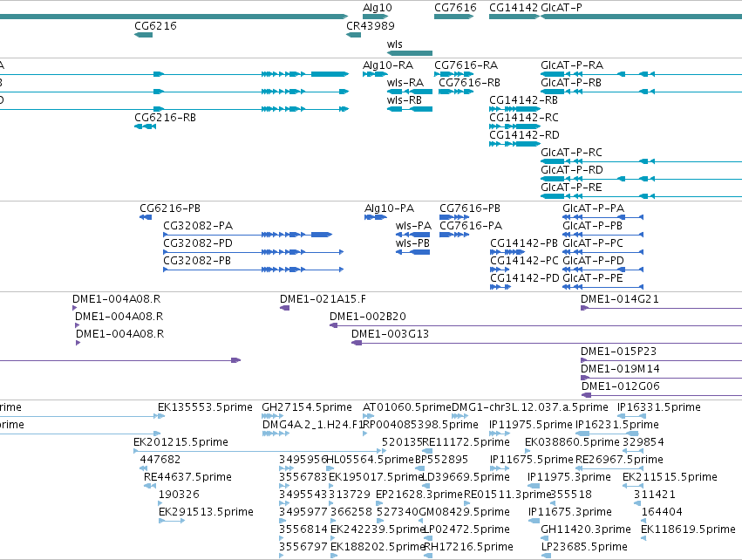Click the RE44637.5prime EST label
The width and height of the screenshot is (742, 560).
(187, 477)
